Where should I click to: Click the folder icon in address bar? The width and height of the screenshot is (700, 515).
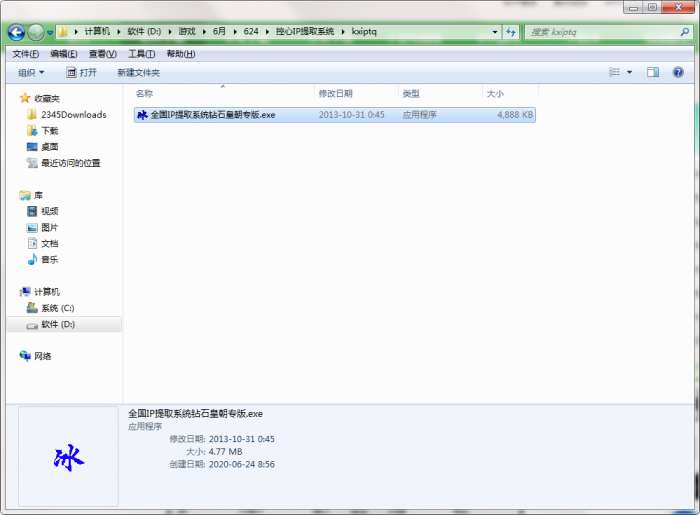coord(63,32)
